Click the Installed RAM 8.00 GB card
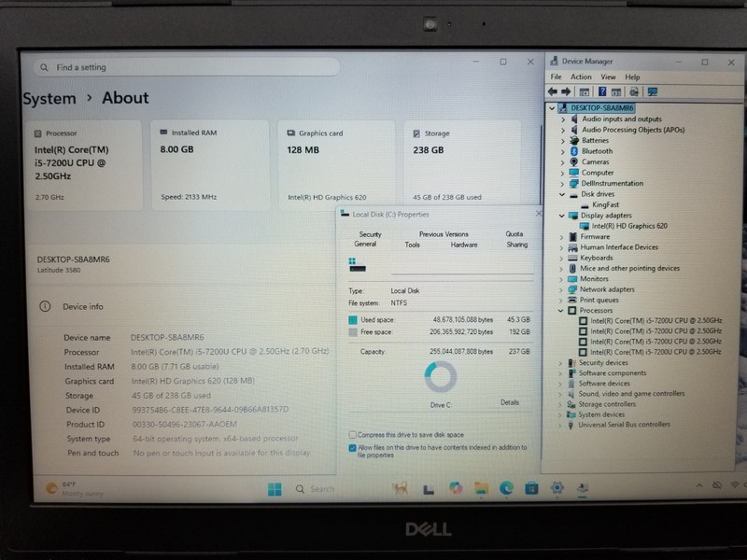 pos(210,165)
